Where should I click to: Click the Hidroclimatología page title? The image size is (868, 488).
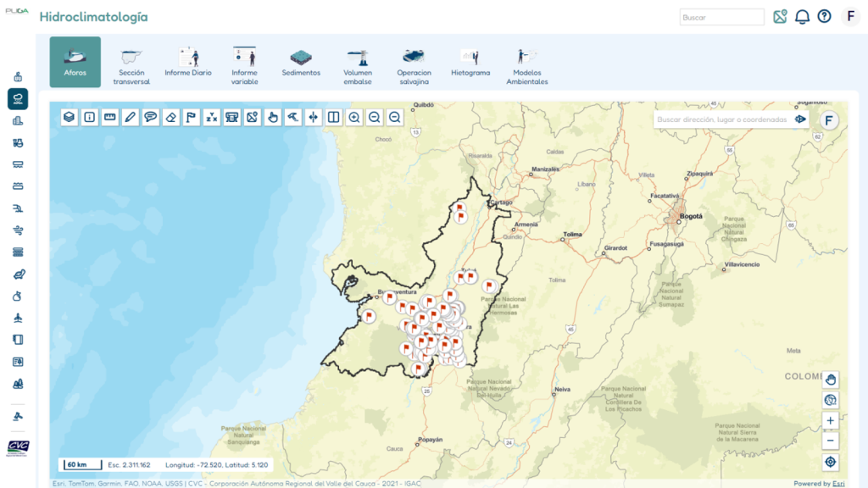(93, 17)
